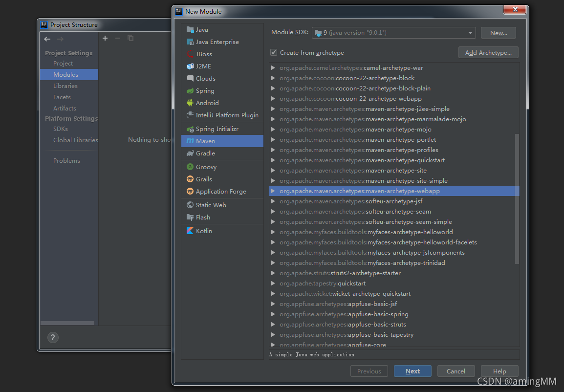Click the Next button
This screenshot has width=564, height=392.
pyautogui.click(x=412, y=371)
